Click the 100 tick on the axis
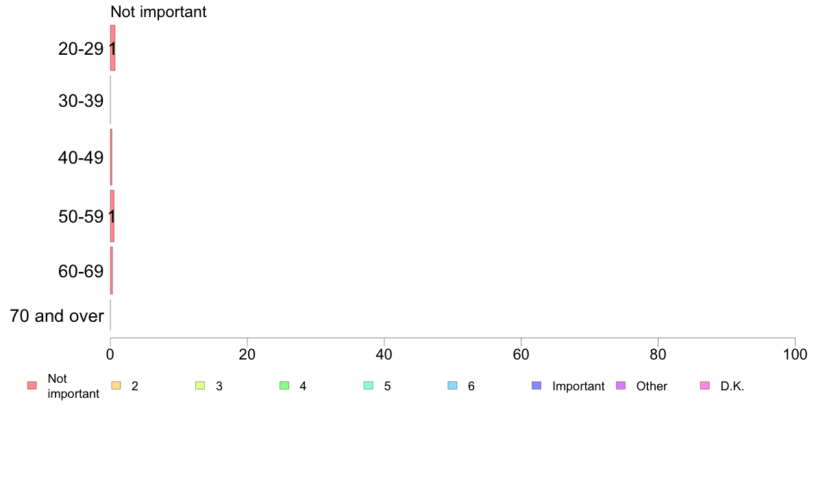The width and height of the screenshot is (814, 504). [795, 355]
